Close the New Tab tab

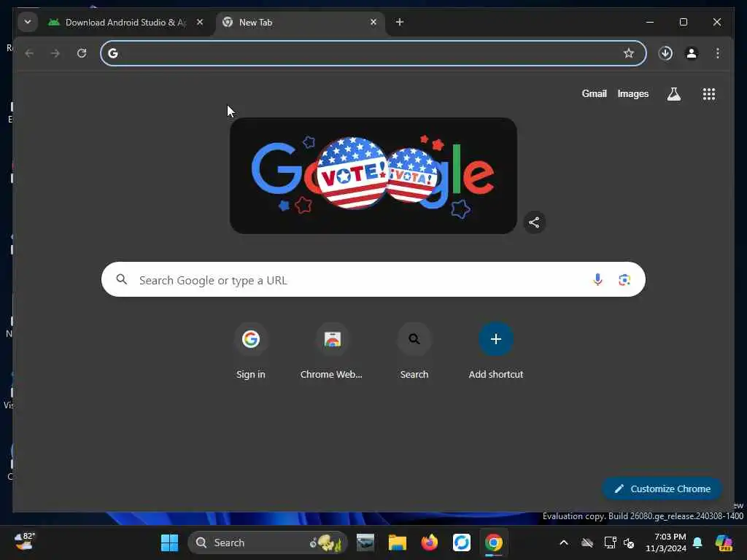coord(373,22)
